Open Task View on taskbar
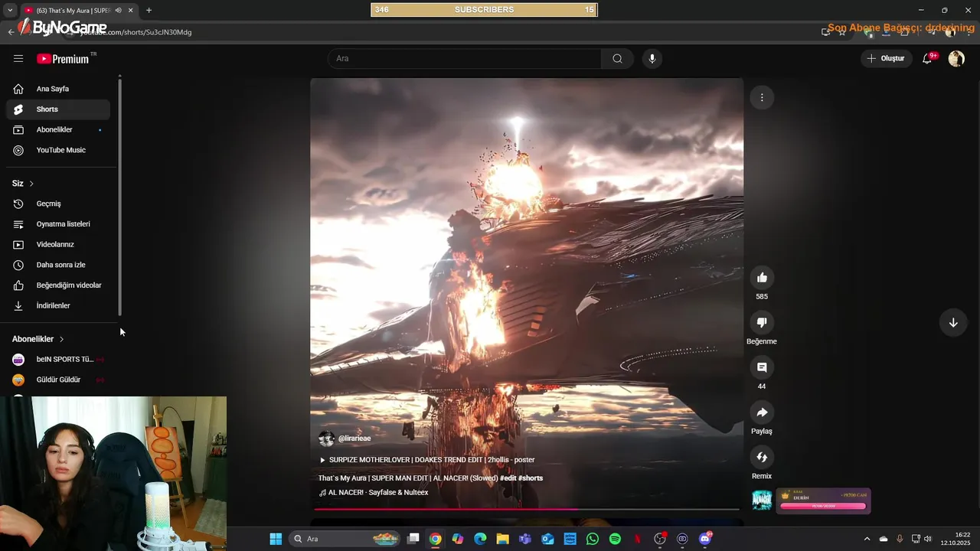 (x=413, y=539)
